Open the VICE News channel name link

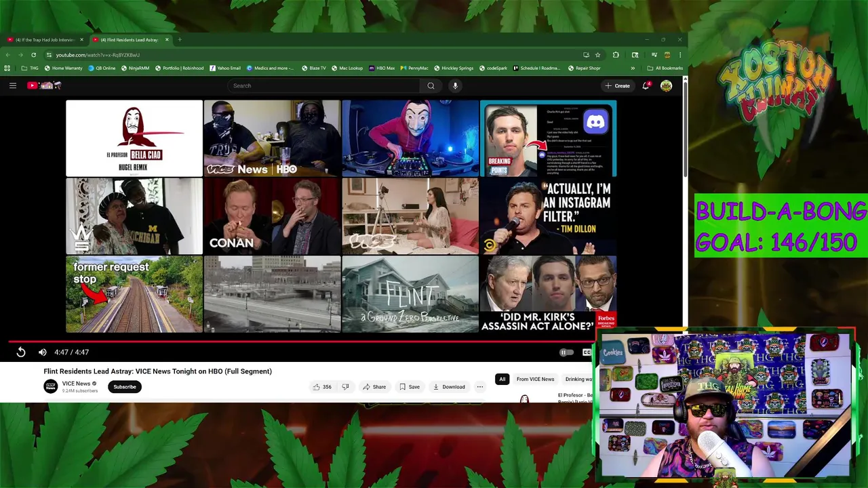coord(76,384)
